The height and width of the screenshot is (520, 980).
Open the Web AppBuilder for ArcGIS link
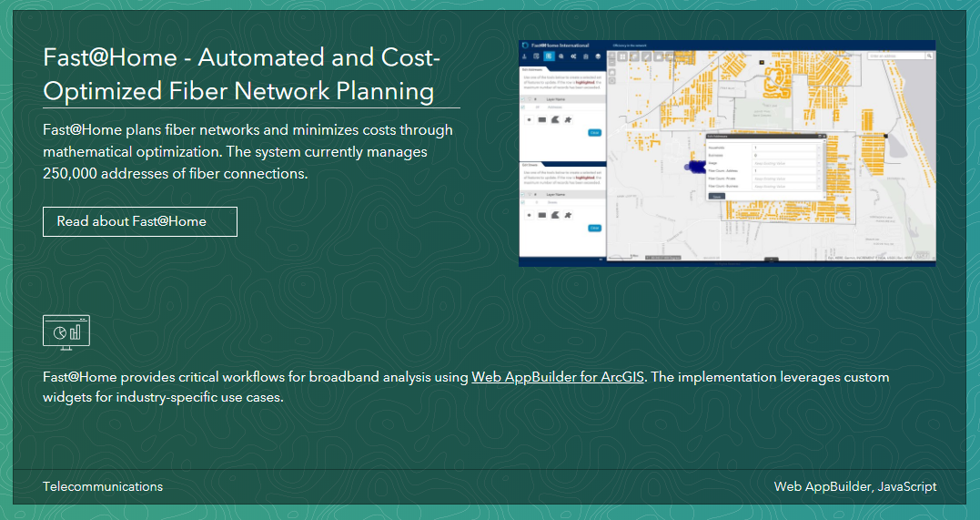(558, 377)
